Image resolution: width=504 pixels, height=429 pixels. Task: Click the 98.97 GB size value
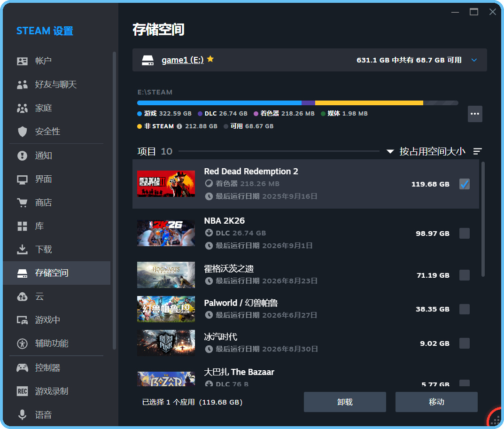coord(432,234)
